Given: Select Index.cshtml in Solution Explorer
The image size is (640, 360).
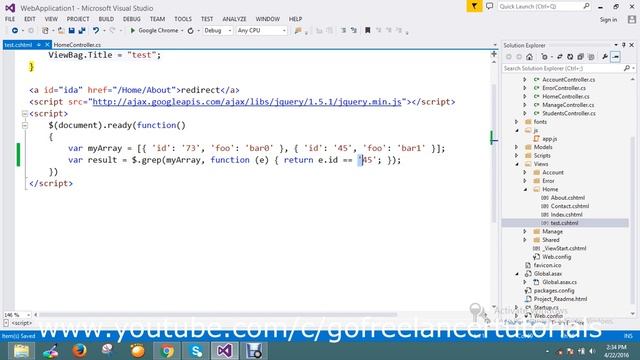Looking at the screenshot, I should coord(567,215).
